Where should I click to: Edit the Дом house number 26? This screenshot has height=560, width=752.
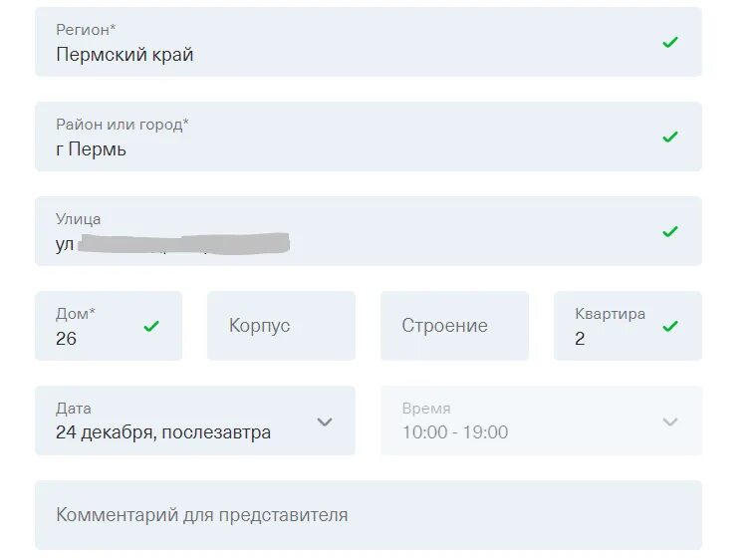pos(90,337)
